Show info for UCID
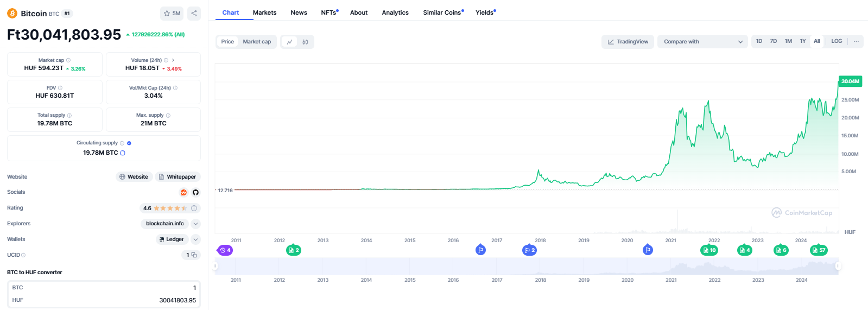The image size is (868, 310). [23, 255]
